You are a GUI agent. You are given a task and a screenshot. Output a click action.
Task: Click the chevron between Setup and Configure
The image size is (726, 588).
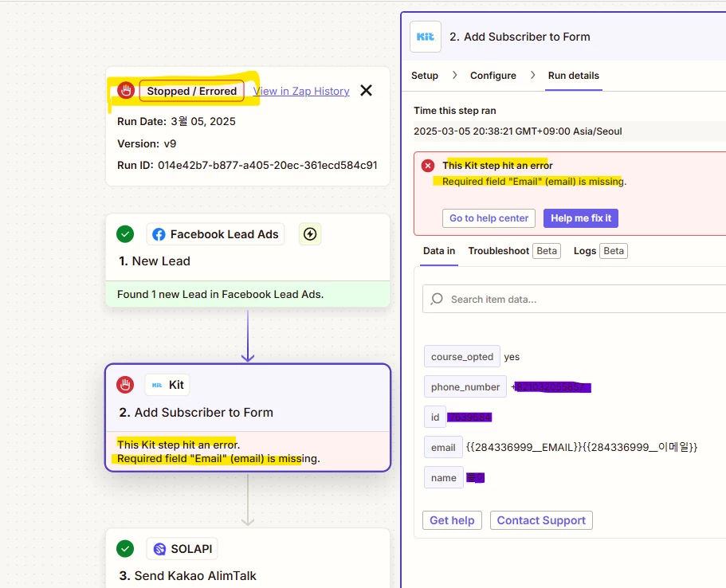tap(454, 75)
